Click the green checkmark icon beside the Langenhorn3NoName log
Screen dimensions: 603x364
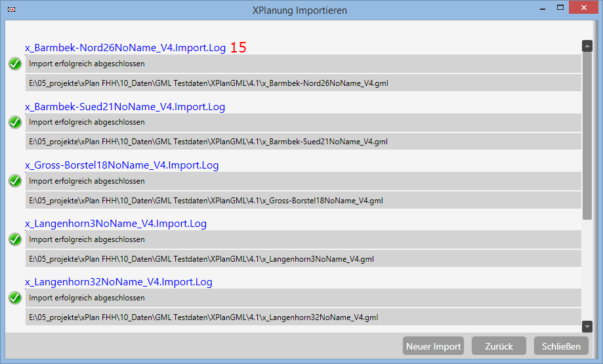tap(15, 239)
